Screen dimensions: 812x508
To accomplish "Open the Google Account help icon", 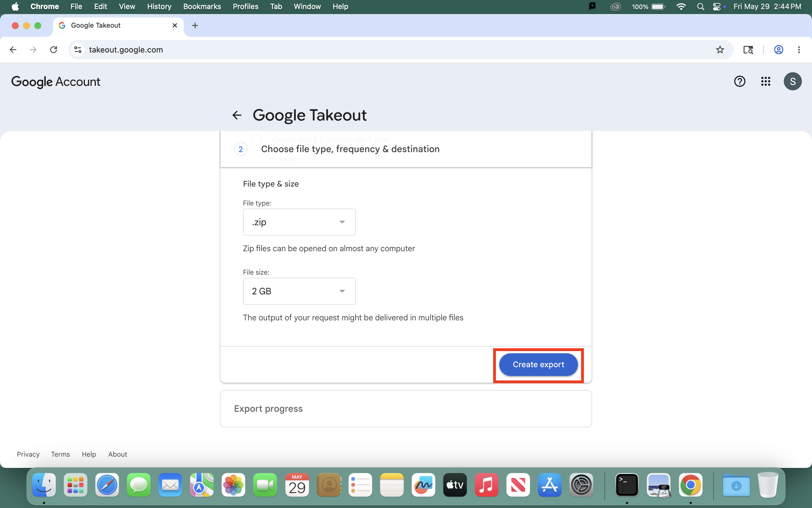I will click(x=740, y=81).
